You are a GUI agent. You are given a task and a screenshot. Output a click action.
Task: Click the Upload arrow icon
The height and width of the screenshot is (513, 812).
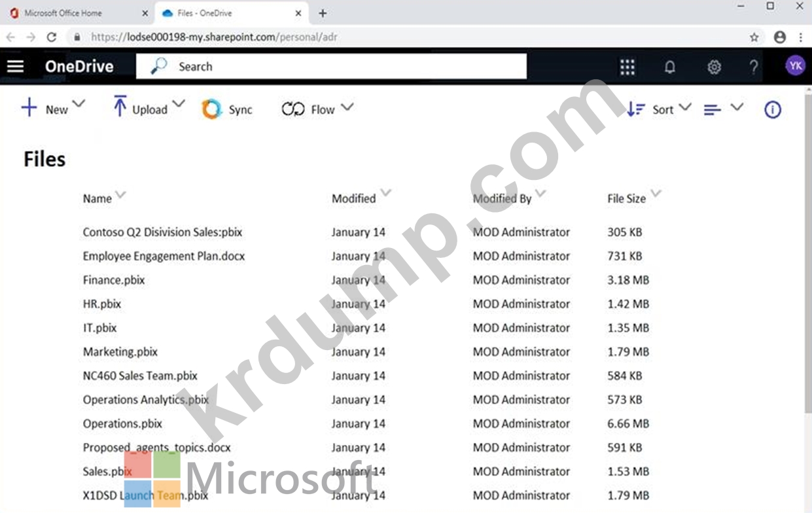(x=120, y=107)
